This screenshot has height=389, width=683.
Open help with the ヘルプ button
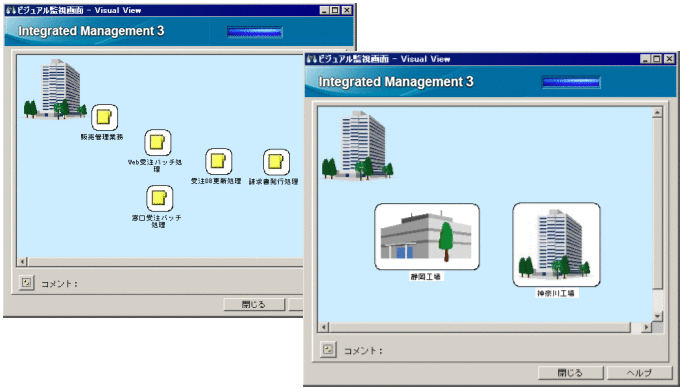[x=639, y=373]
